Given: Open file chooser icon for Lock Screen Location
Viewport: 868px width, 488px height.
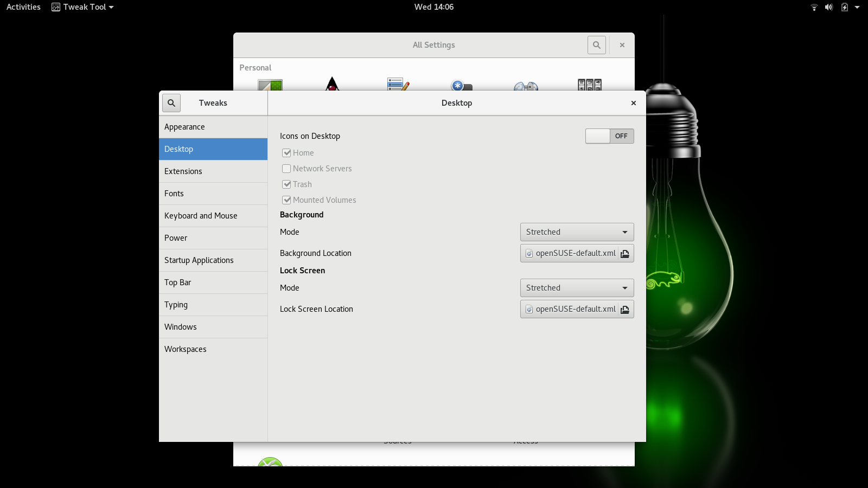Looking at the screenshot, I should click(625, 310).
